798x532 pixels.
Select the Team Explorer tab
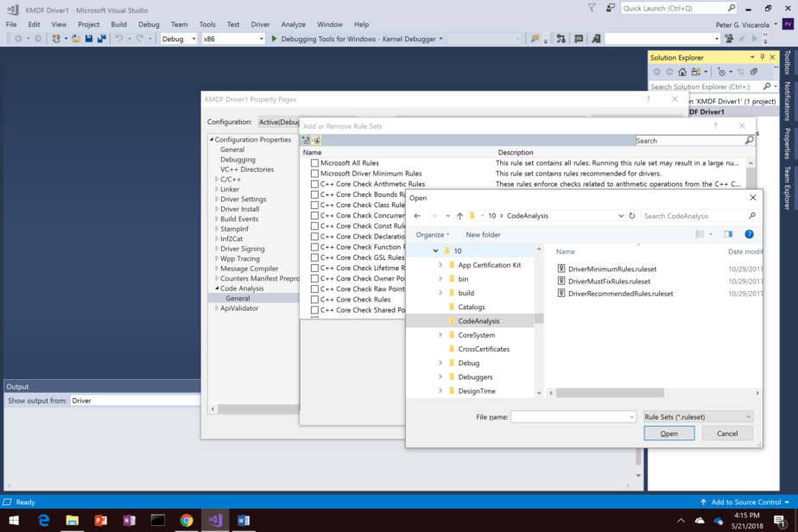click(788, 186)
